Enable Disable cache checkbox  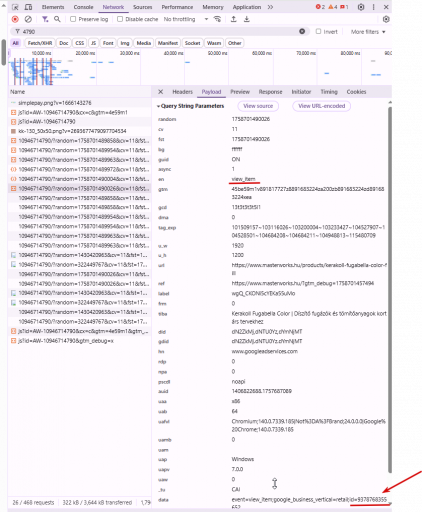(120, 19)
